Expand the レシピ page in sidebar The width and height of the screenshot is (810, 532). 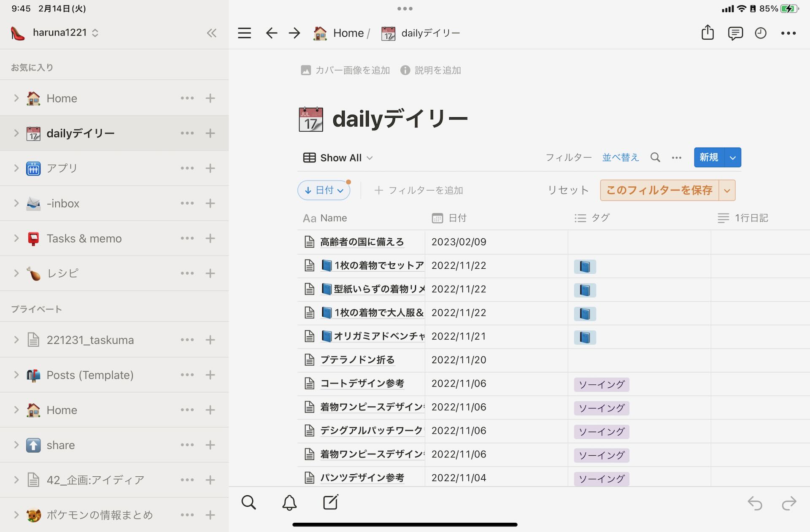pyautogui.click(x=16, y=273)
